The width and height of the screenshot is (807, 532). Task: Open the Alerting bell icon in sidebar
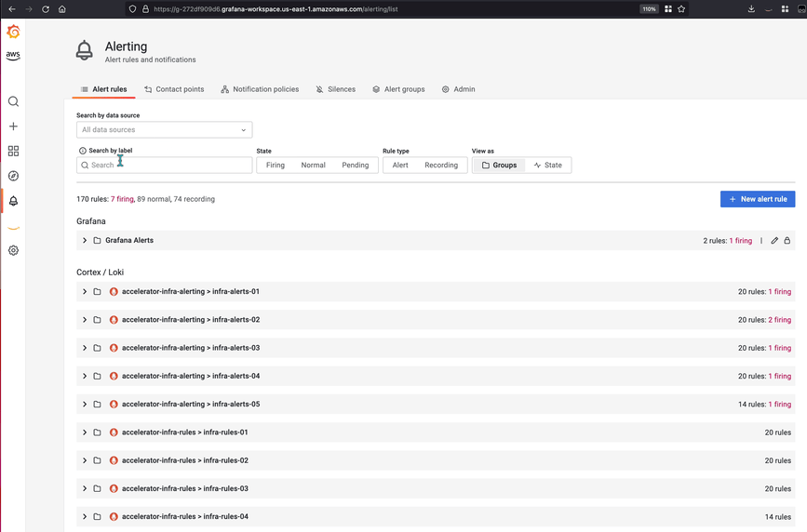[x=13, y=201]
